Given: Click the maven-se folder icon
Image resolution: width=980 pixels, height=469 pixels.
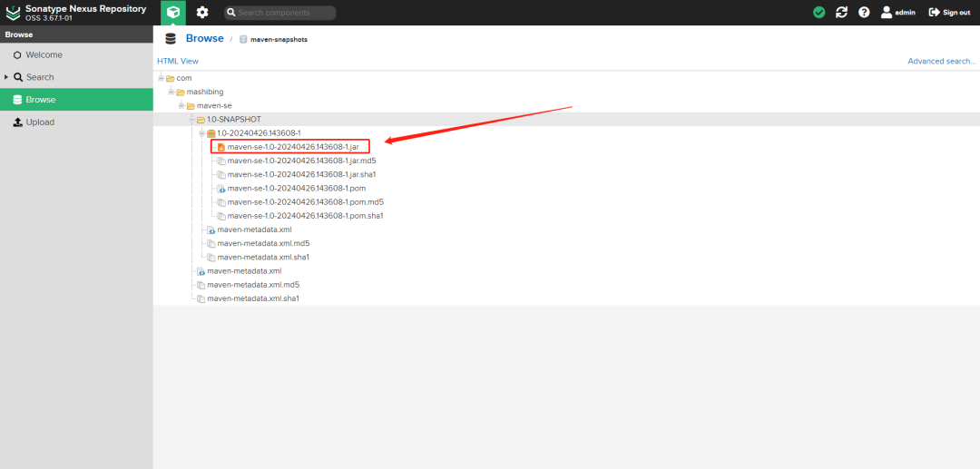Looking at the screenshot, I should 190,105.
